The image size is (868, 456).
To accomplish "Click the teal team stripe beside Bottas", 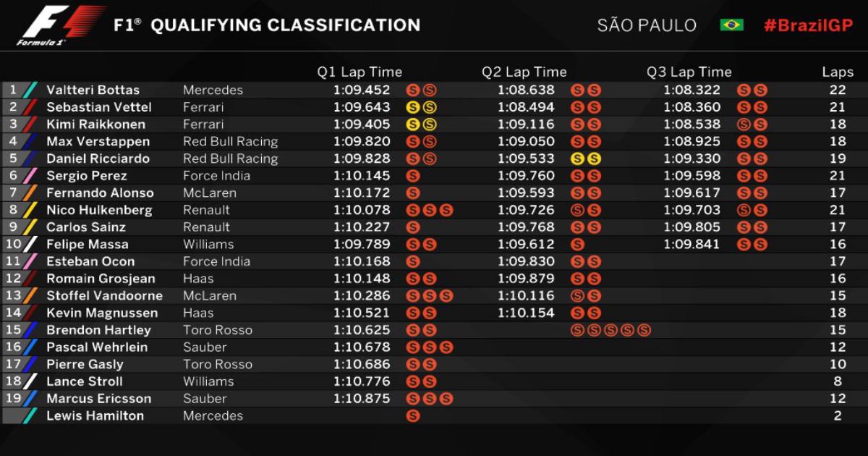I will click(x=30, y=90).
